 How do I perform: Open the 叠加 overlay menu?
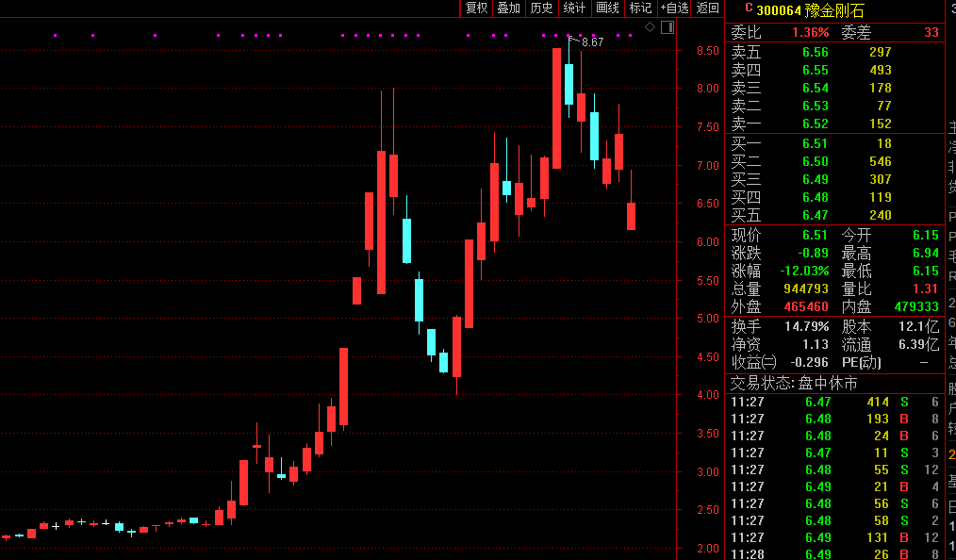coord(508,8)
